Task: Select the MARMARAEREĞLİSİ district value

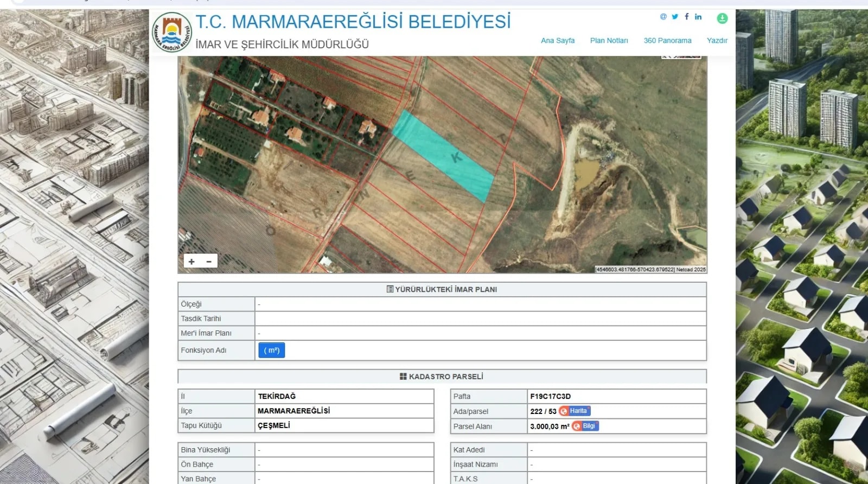Action: (x=294, y=411)
